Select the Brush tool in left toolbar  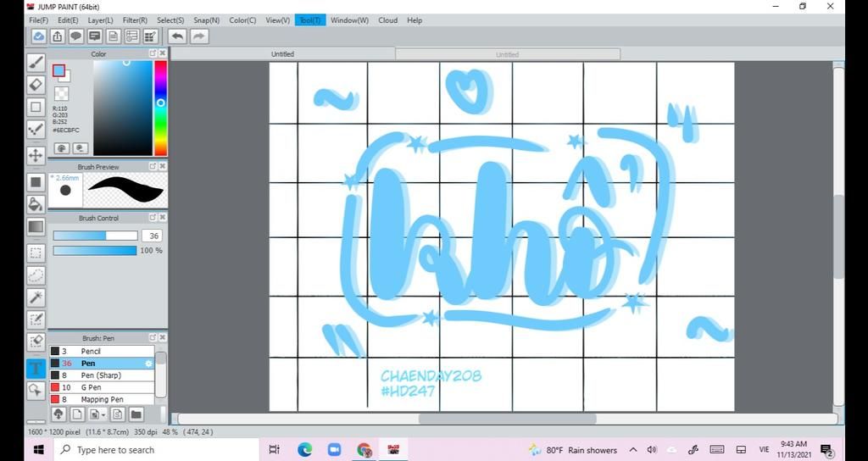pyautogui.click(x=36, y=62)
